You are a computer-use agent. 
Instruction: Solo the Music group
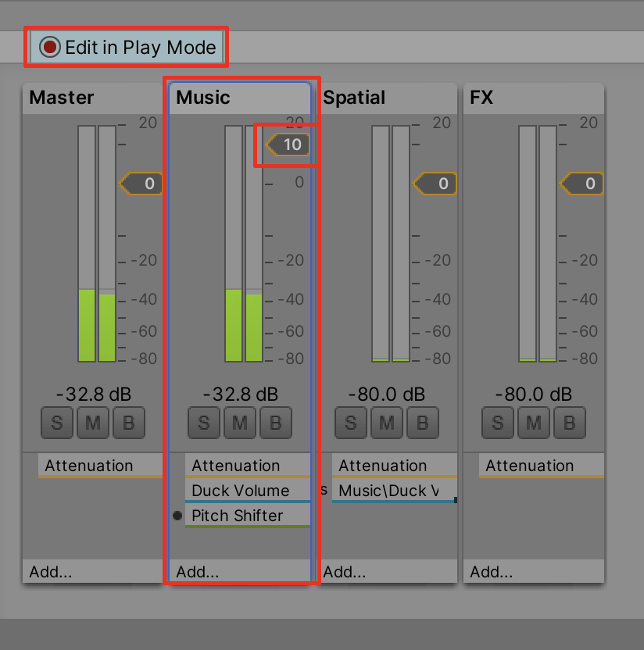tap(204, 423)
